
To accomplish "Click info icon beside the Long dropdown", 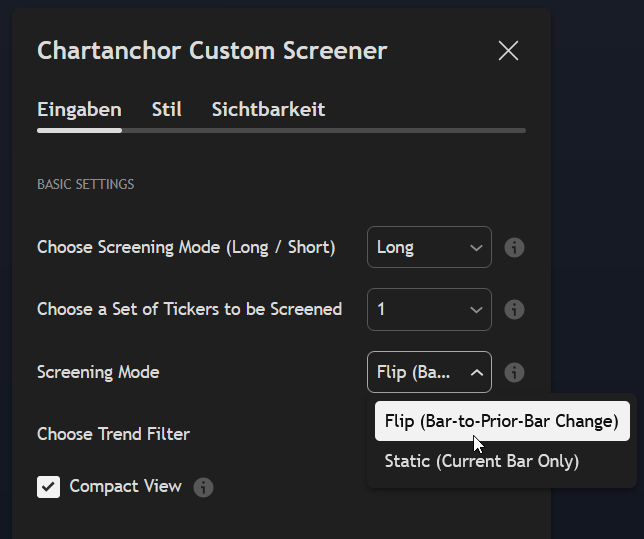I will [x=514, y=248].
